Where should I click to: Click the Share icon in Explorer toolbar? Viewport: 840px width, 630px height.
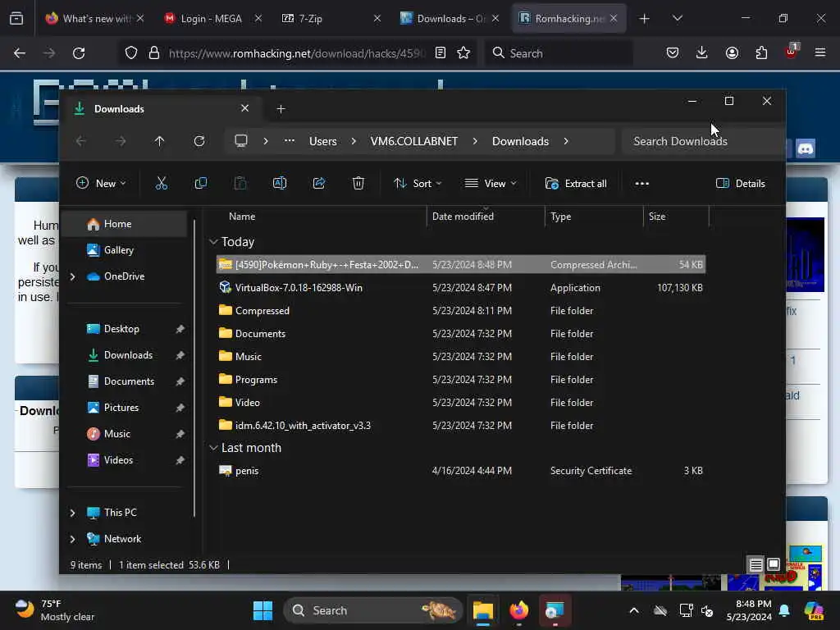coord(319,183)
